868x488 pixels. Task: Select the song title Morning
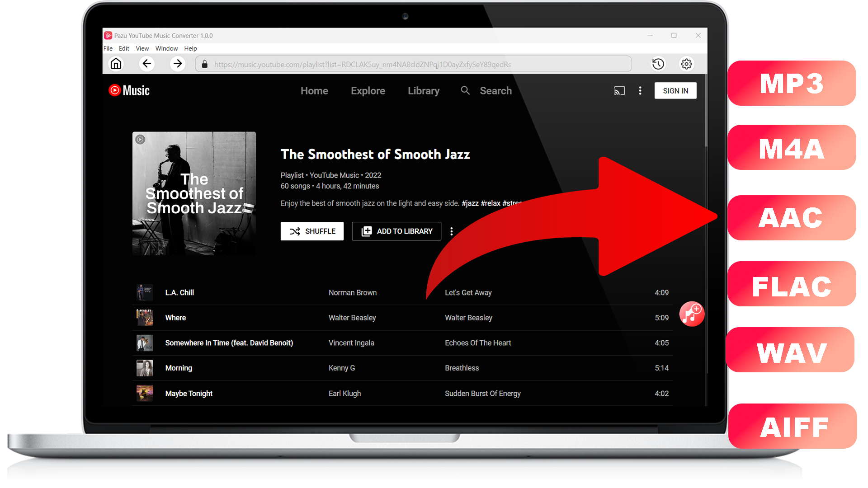(x=179, y=368)
